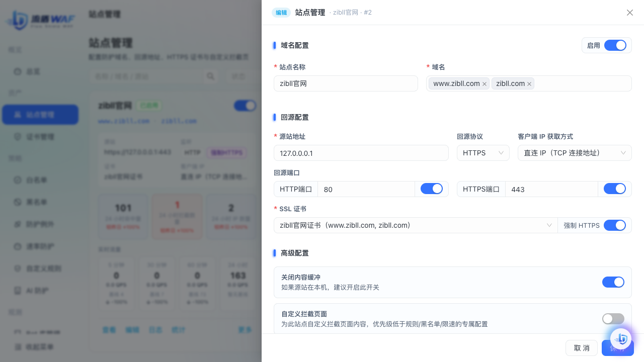Screen dimensions: 644x362
Task: Click the 速率防护 sidebar icon
Action: coord(18,246)
